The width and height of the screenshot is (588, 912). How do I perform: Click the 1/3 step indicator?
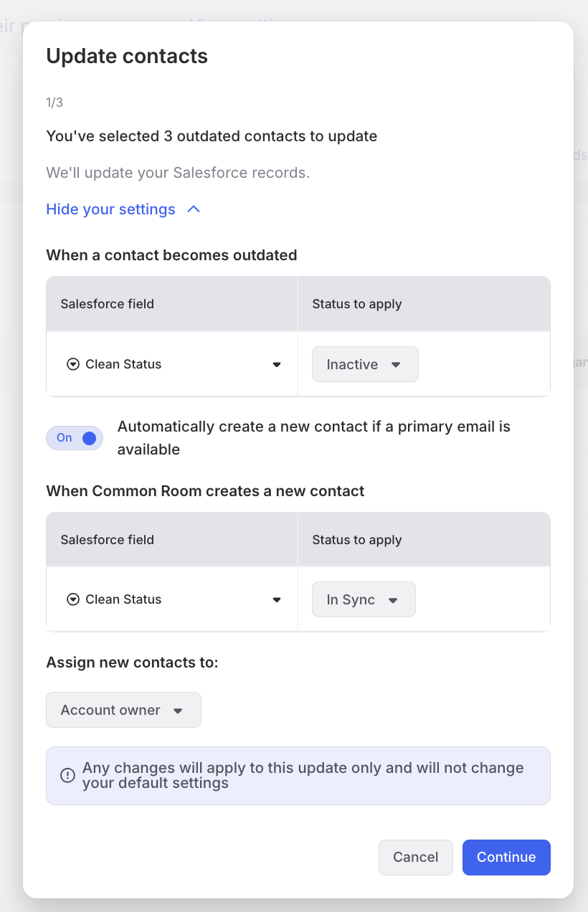pyautogui.click(x=54, y=103)
